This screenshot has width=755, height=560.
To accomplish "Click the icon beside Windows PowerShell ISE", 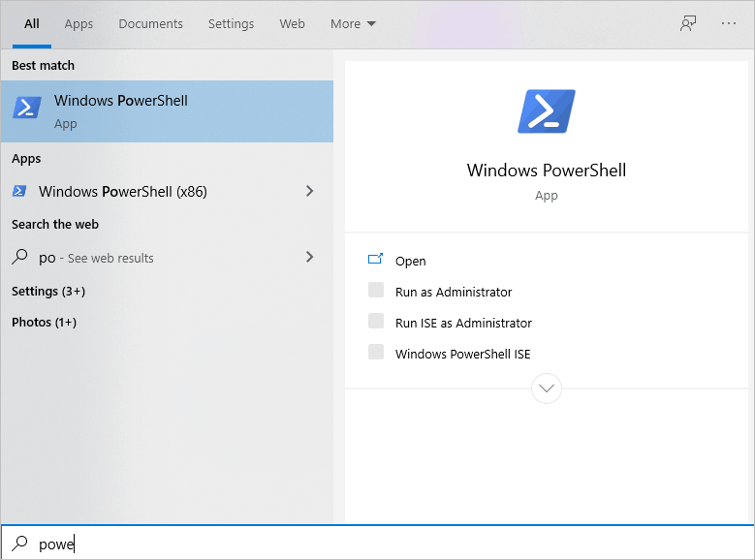I will tap(376, 352).
